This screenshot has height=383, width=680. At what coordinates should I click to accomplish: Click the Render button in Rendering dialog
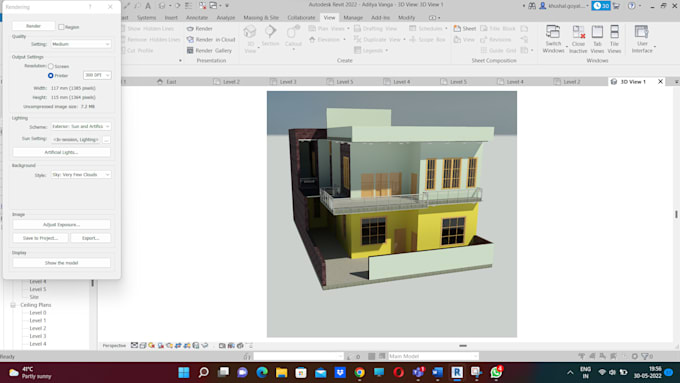click(33, 26)
